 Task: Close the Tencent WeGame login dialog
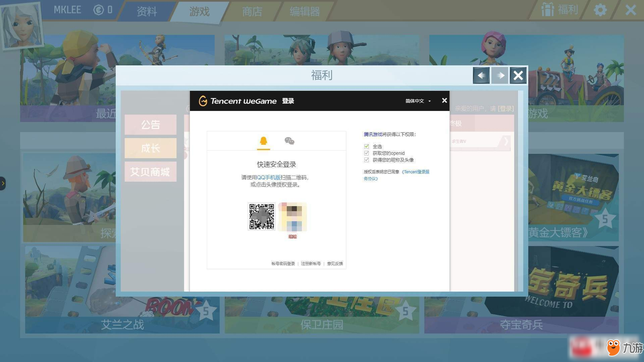(x=444, y=101)
